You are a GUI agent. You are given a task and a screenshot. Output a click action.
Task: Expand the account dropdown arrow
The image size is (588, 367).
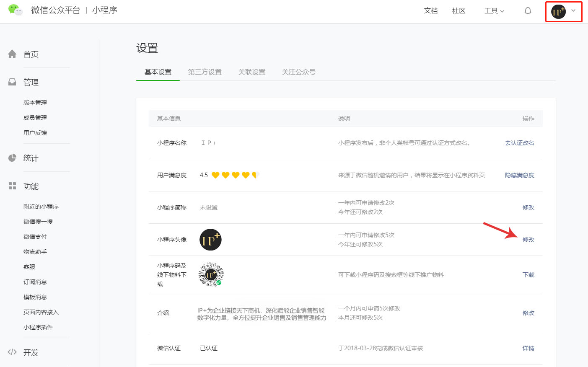point(573,11)
